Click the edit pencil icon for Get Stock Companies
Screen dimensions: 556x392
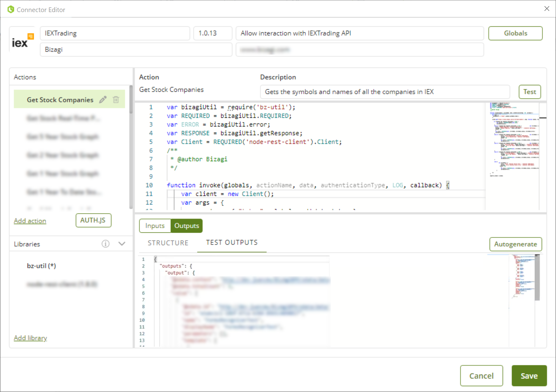[x=103, y=99]
